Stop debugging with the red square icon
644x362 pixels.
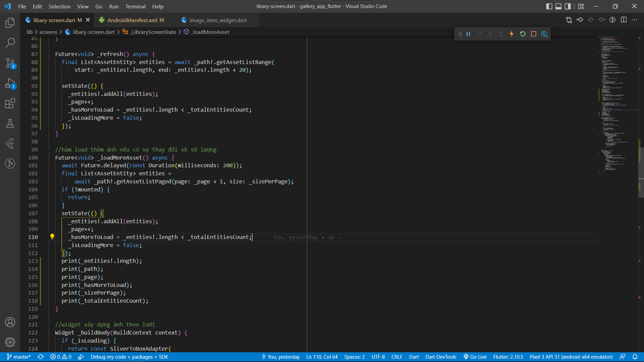533,34
